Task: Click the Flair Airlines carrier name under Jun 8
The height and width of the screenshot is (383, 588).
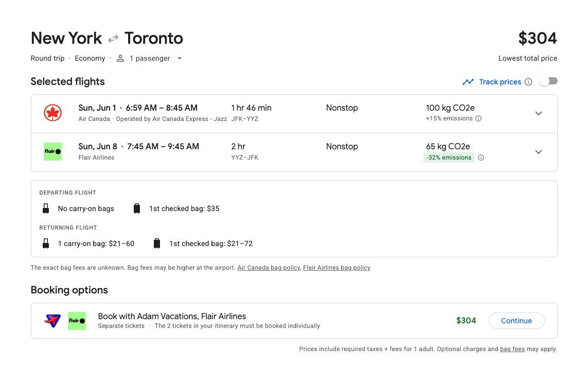Action: (96, 158)
